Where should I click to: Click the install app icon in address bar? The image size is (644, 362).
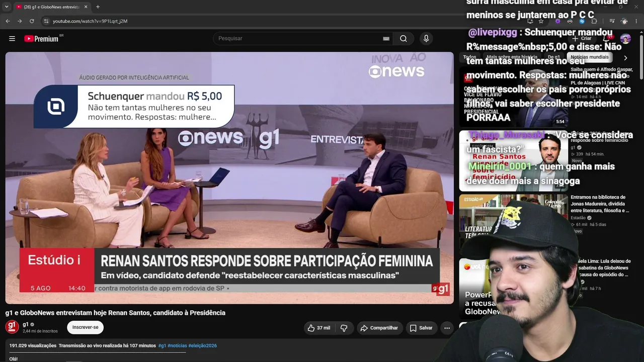(x=530, y=21)
